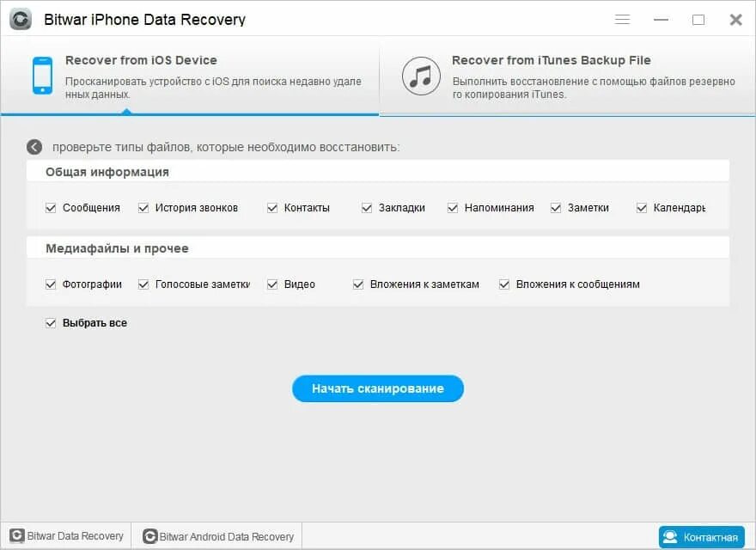
Task: Click the Bitwar Data Recovery logo icon
Action: click(17, 536)
